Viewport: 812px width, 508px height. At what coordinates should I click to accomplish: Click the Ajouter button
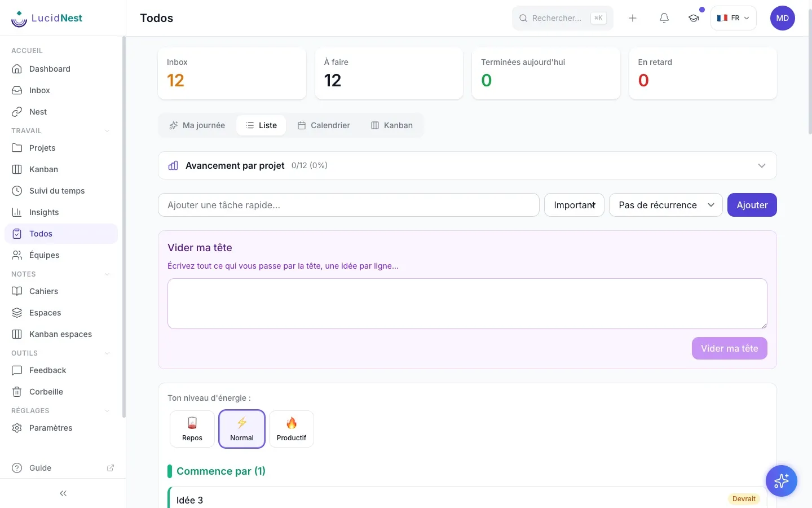pyautogui.click(x=752, y=205)
